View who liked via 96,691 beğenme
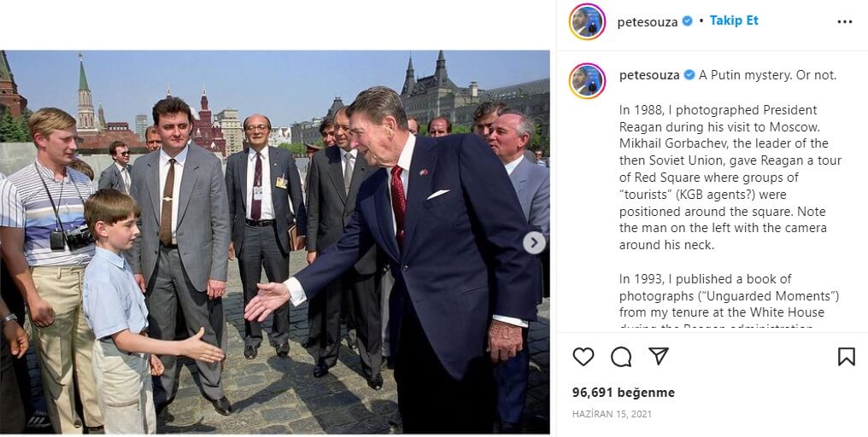Image resolution: width=868 pixels, height=437 pixels. 624,393
